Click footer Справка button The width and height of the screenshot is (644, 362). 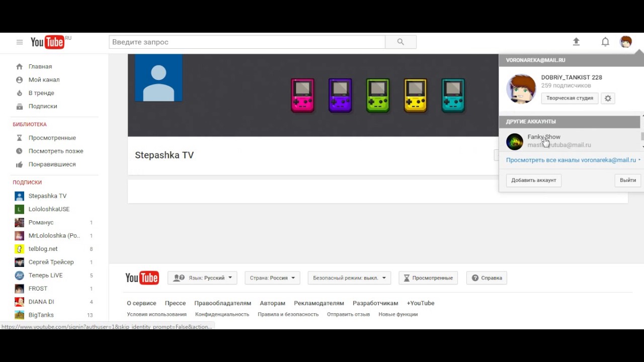(x=487, y=278)
